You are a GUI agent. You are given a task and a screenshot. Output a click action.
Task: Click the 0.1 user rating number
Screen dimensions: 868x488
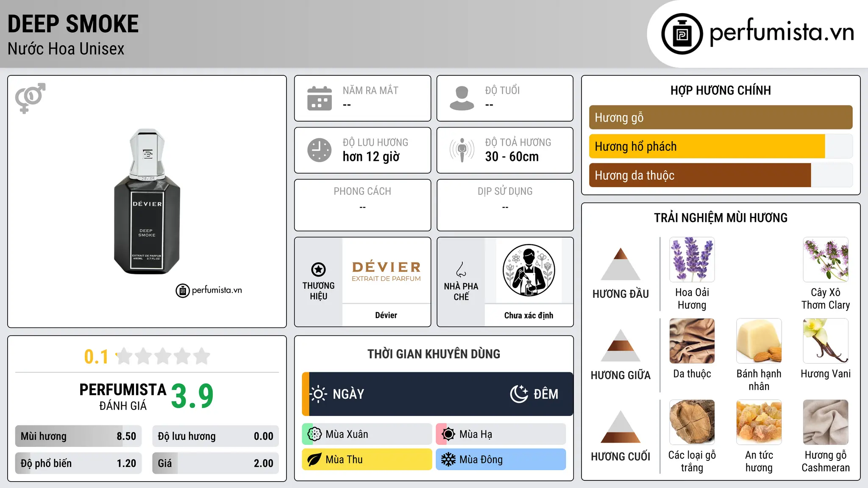click(x=96, y=357)
